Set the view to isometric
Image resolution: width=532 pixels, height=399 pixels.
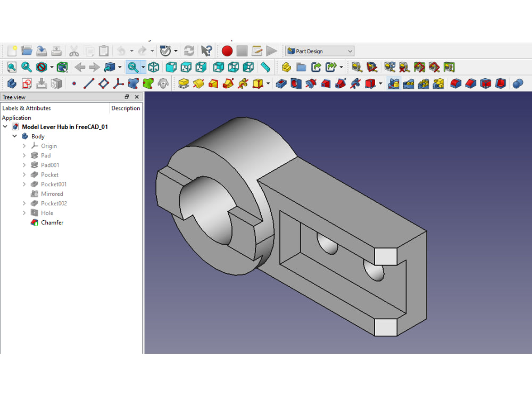pyautogui.click(x=153, y=67)
